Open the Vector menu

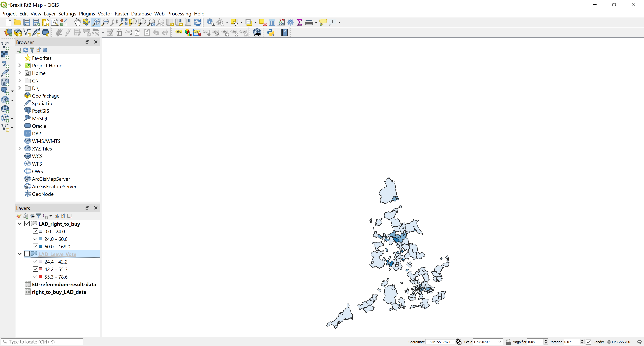click(105, 14)
